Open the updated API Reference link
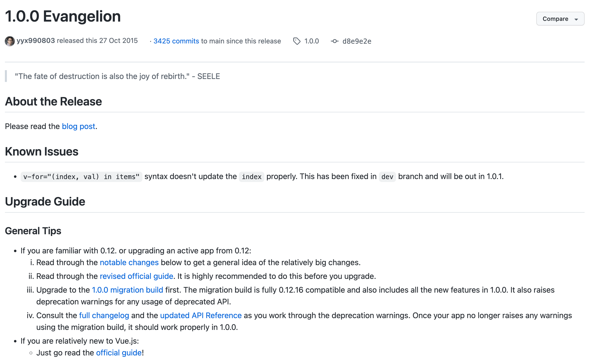 click(x=201, y=315)
